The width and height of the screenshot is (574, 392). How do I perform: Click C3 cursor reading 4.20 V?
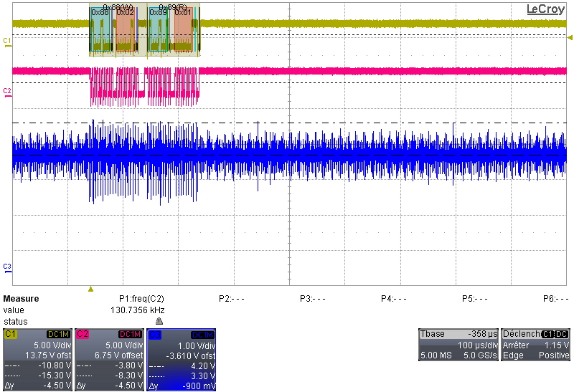coord(203,365)
